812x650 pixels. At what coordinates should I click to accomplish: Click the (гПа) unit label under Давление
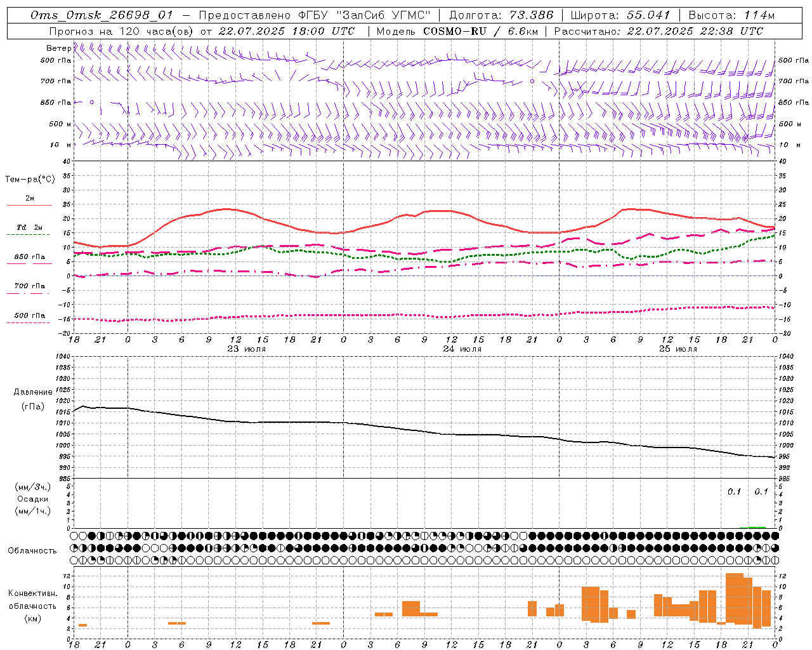point(33,406)
